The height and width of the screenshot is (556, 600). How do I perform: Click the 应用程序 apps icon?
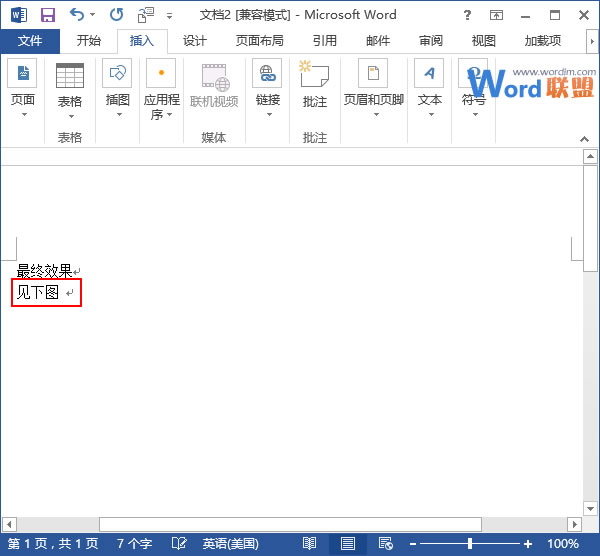[x=161, y=73]
